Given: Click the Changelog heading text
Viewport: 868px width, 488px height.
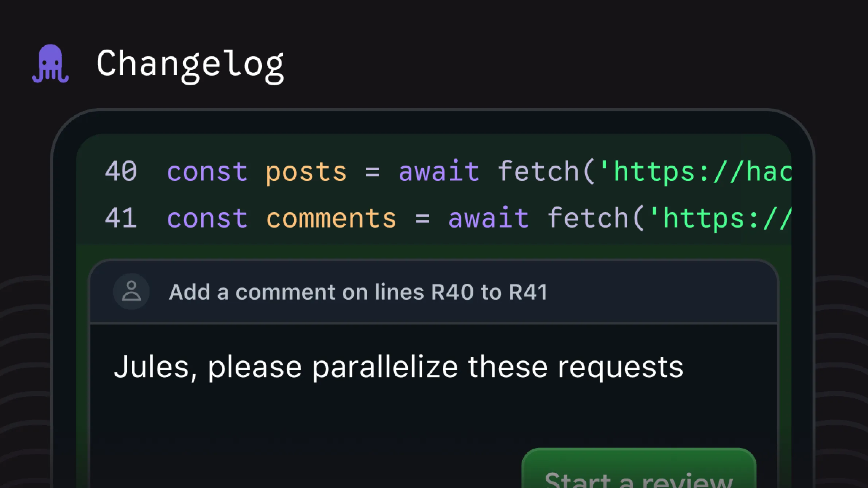Looking at the screenshot, I should (190, 65).
